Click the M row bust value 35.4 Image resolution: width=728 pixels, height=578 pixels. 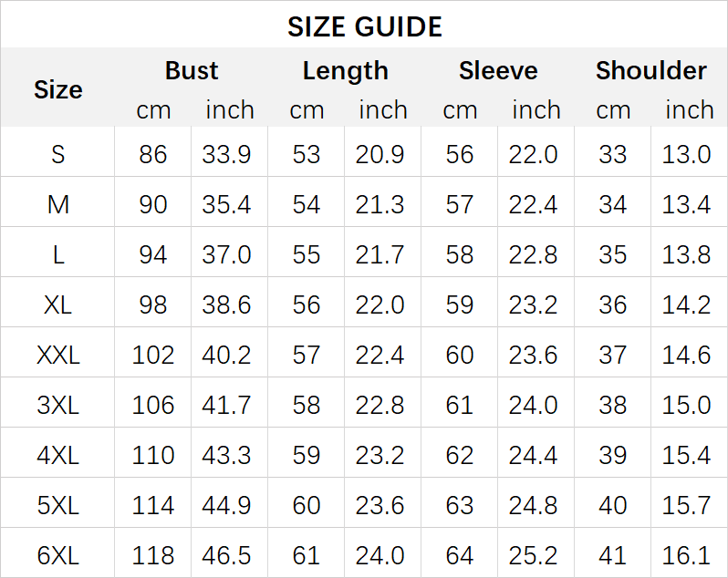coord(227,204)
